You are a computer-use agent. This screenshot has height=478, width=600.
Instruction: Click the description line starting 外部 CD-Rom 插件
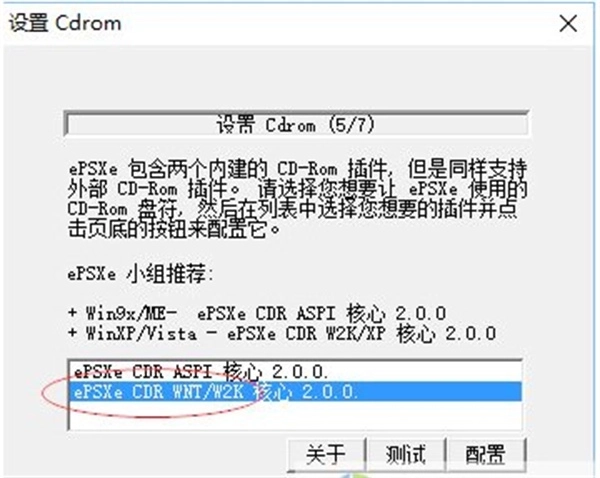[x=298, y=189]
